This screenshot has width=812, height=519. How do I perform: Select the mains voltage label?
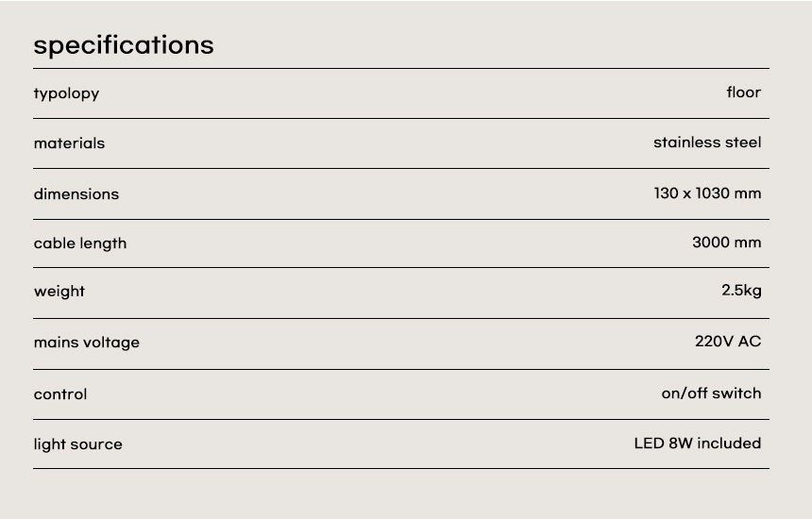pyautogui.click(x=87, y=343)
